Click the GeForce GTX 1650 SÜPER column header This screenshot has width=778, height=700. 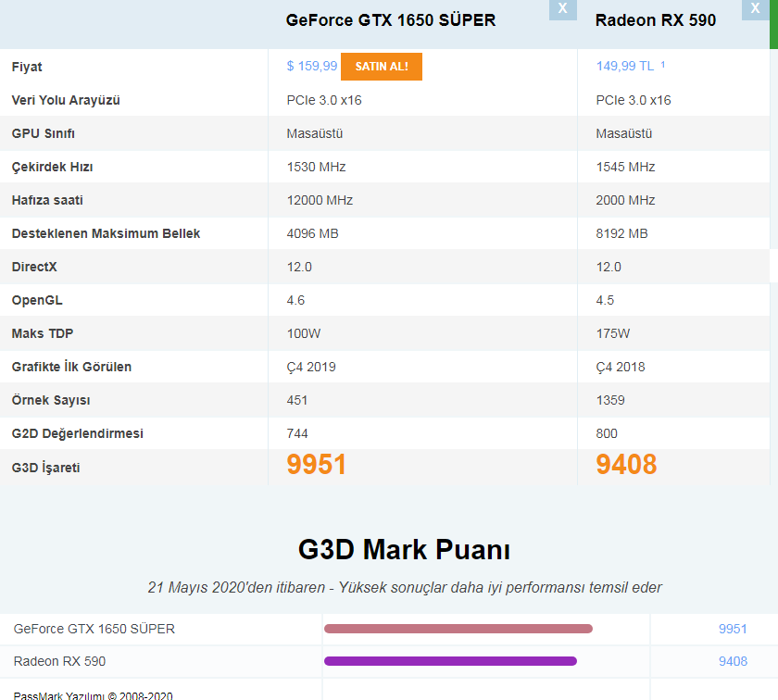tap(391, 20)
